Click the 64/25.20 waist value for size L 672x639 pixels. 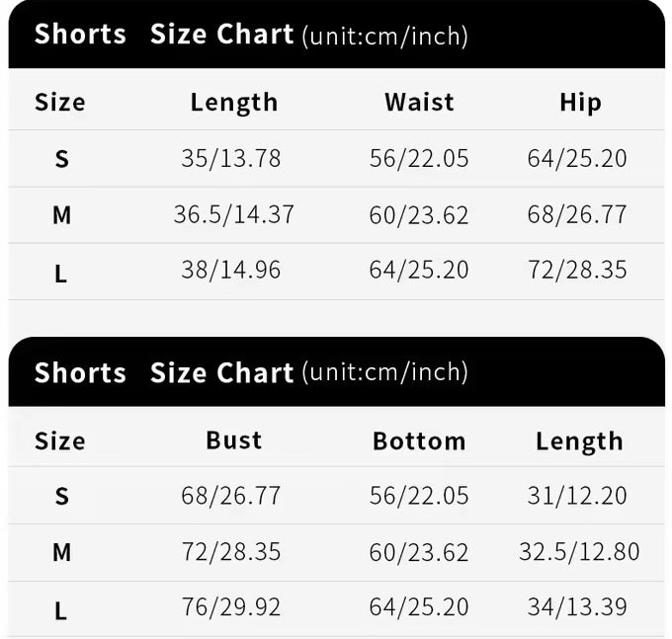tap(419, 270)
